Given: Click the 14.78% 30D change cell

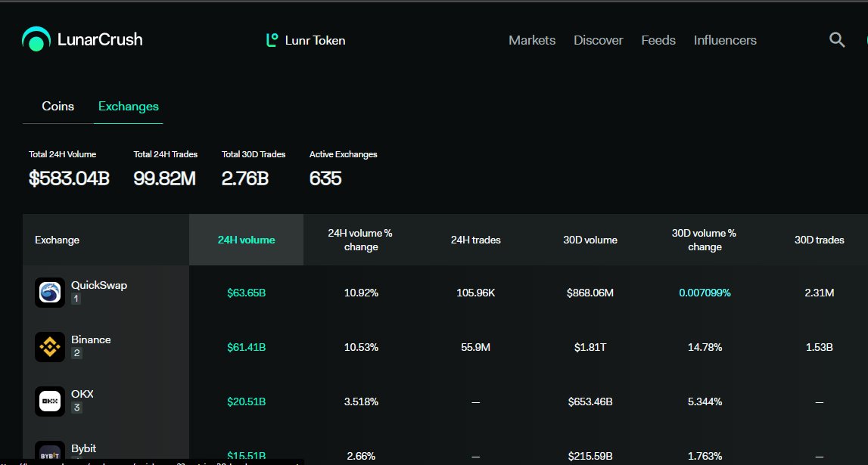Looking at the screenshot, I should tap(705, 347).
